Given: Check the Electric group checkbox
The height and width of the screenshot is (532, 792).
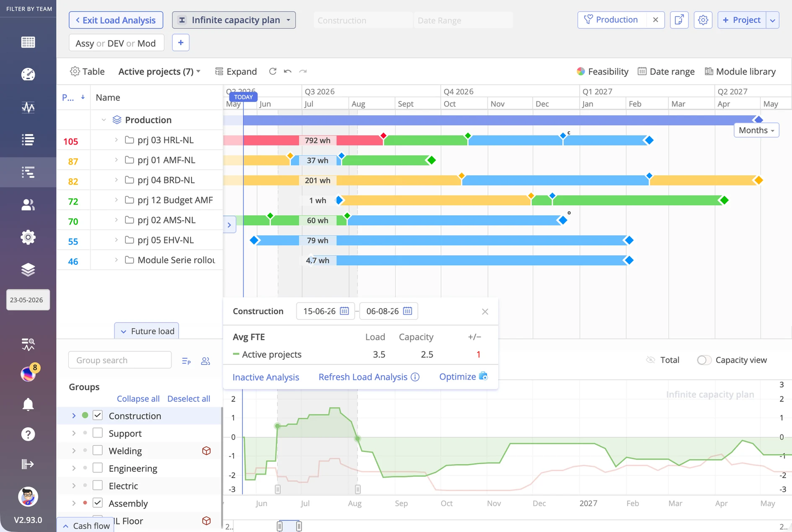Looking at the screenshot, I should click(98, 485).
